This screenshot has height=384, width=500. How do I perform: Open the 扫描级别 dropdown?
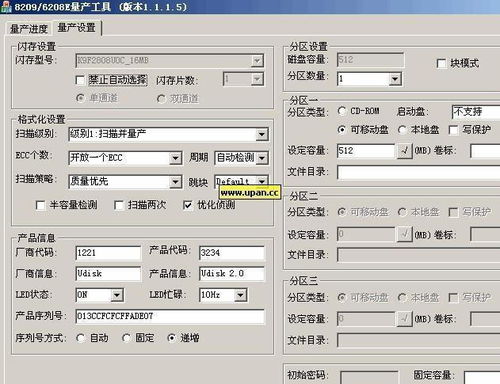click(x=262, y=134)
